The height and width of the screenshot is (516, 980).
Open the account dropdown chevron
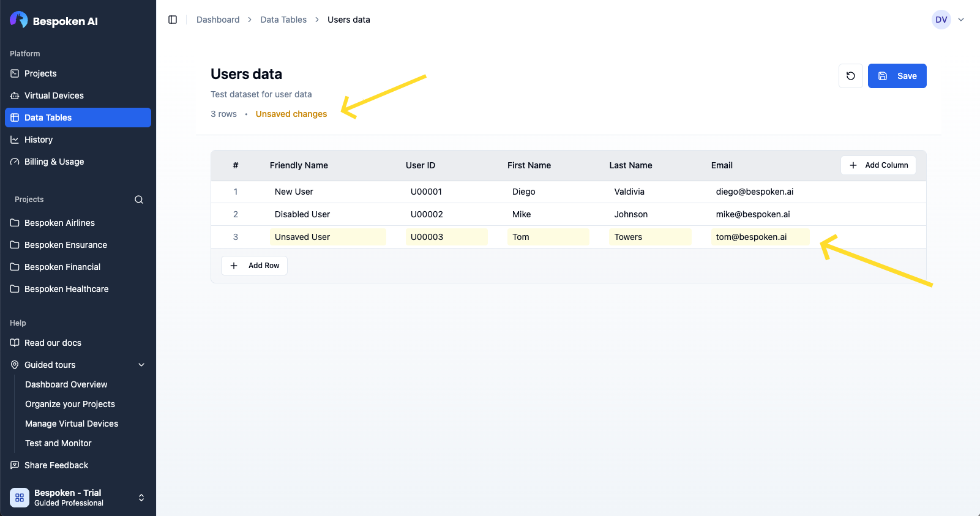click(961, 20)
